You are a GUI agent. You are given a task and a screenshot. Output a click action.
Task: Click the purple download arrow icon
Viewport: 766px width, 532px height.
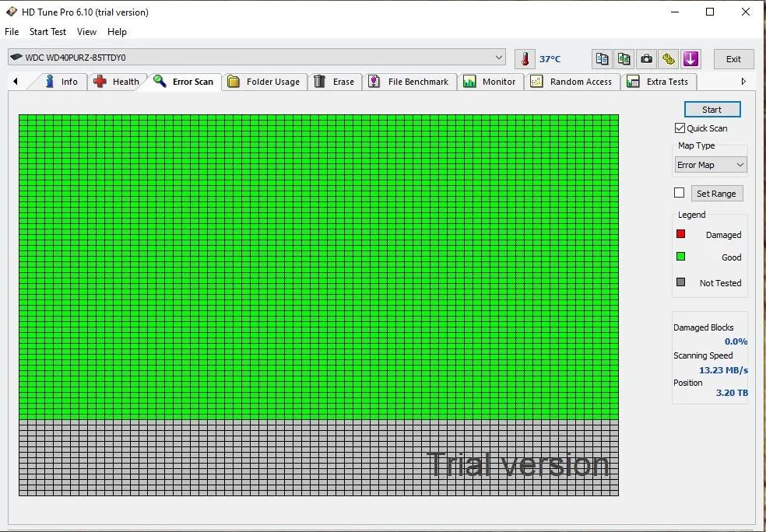click(x=690, y=59)
